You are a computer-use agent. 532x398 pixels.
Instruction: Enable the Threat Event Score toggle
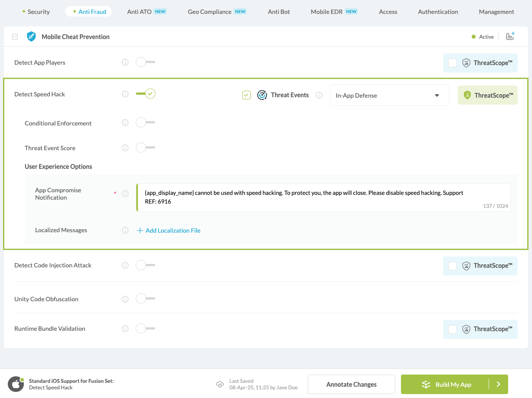[145, 148]
